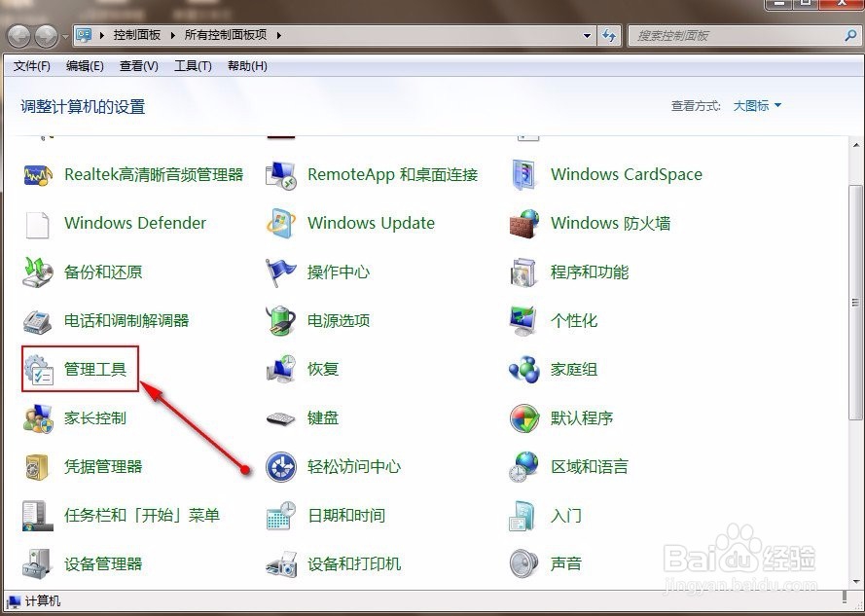Open the 工具(T) menu
Image resolution: width=865 pixels, height=616 pixels.
coord(193,66)
